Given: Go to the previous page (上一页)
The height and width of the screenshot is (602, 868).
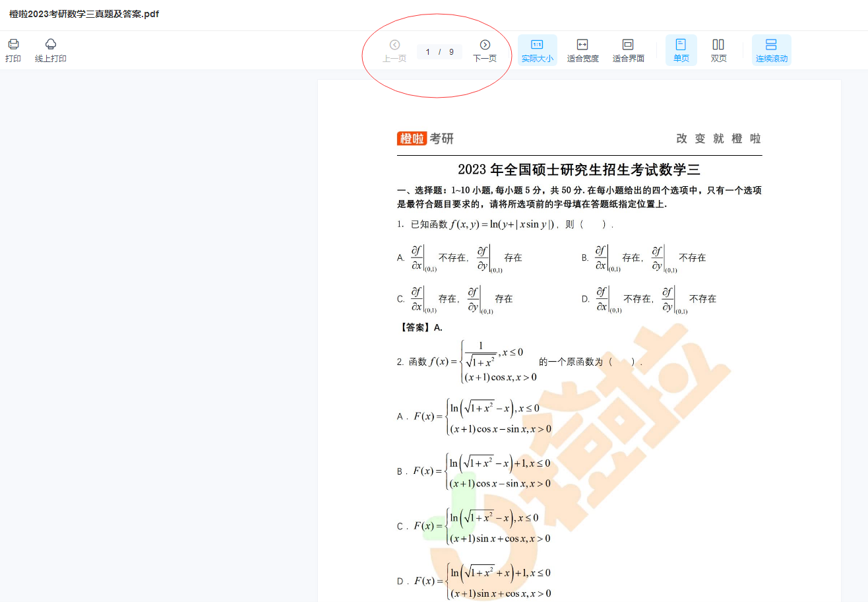Looking at the screenshot, I should [394, 50].
